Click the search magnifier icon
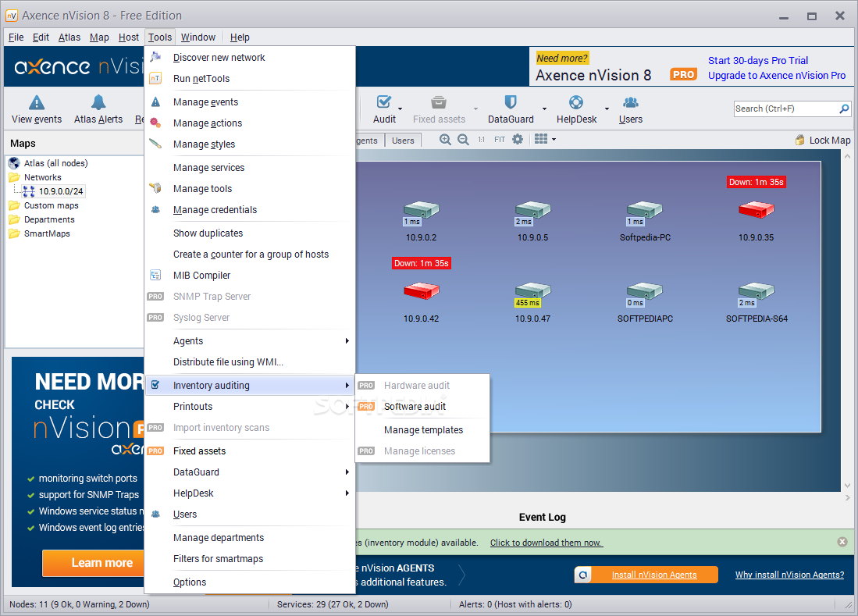Viewport: 858px width, 616px height. click(844, 109)
